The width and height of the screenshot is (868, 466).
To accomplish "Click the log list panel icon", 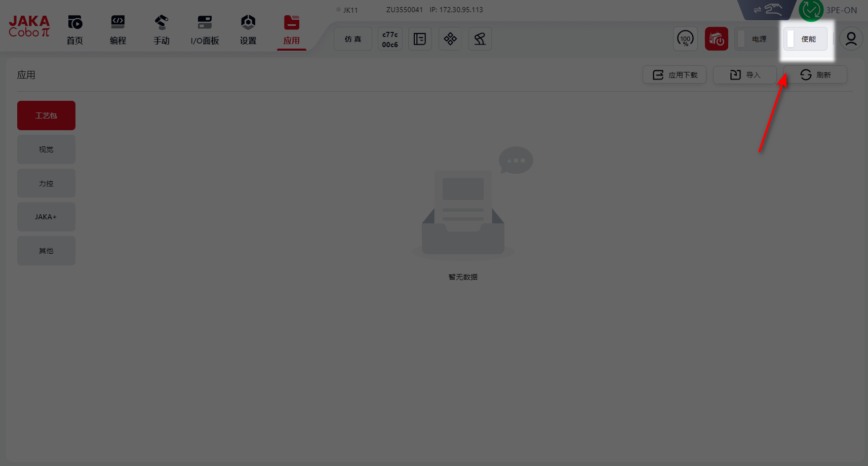I will coord(420,39).
